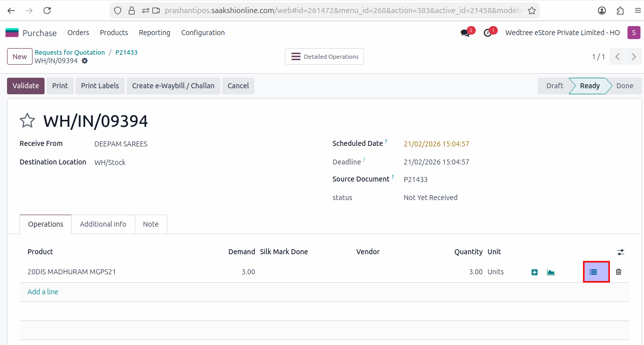644x345 pixels.
Task: Edit the Scheduled Date field
Action: tap(436, 144)
